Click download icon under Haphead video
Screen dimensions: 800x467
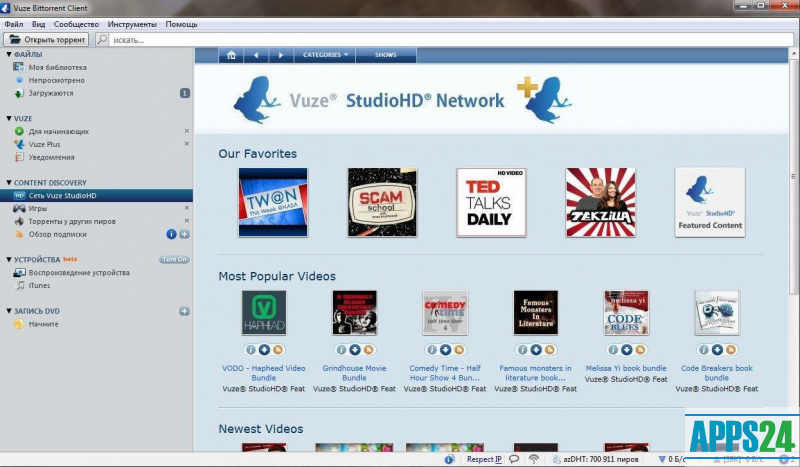[264, 350]
